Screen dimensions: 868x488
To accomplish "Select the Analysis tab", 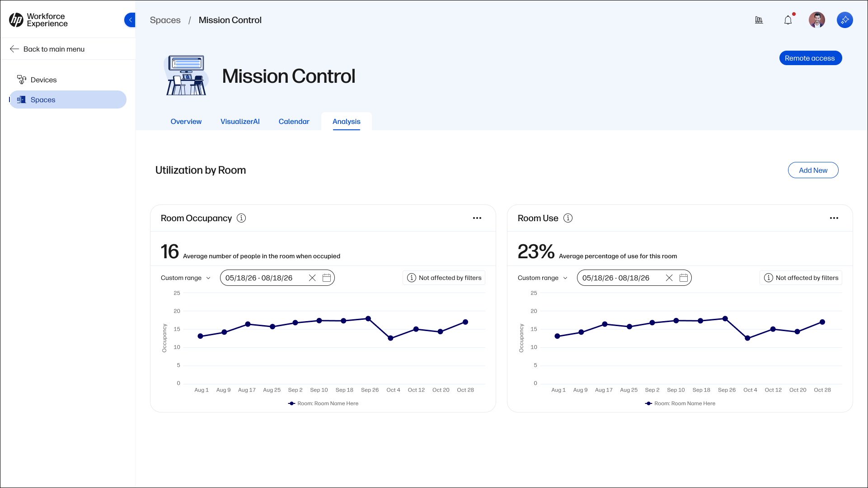I will click(x=347, y=121).
